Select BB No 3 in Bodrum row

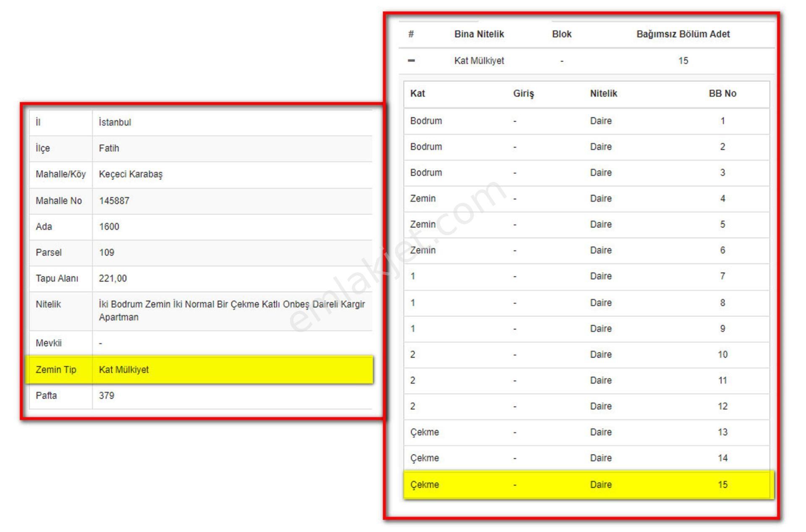(722, 173)
